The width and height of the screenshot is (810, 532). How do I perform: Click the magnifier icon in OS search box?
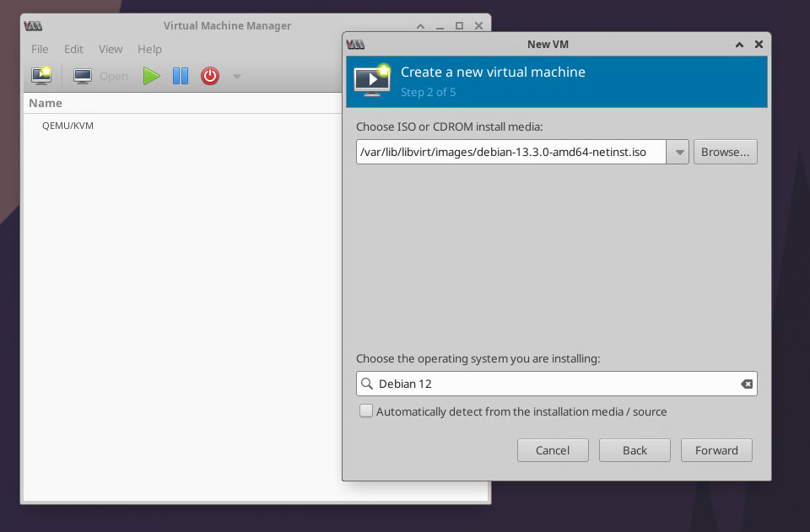pos(367,384)
